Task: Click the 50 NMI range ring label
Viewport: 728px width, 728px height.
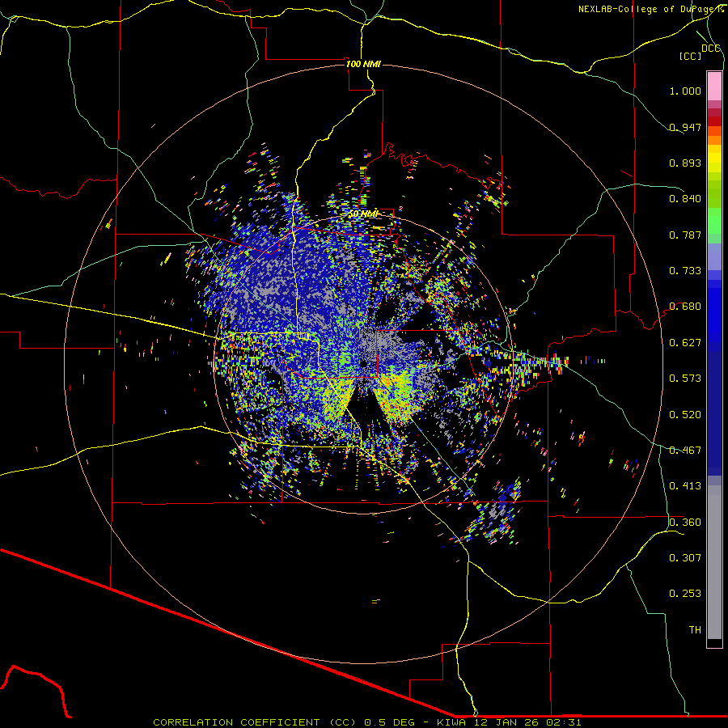Action: pos(363,214)
